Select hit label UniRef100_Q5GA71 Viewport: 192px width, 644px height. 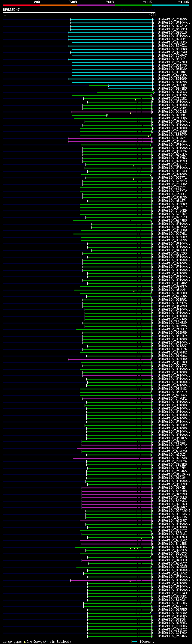[172, 59]
